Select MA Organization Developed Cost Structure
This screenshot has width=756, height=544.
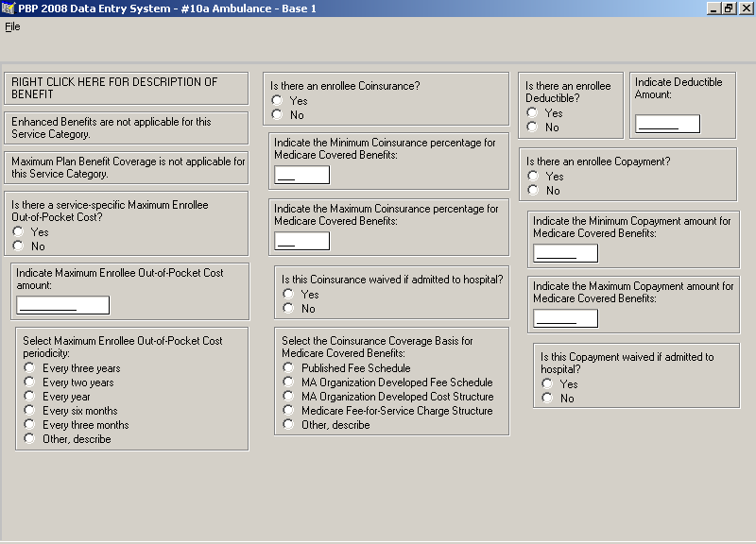tap(288, 396)
